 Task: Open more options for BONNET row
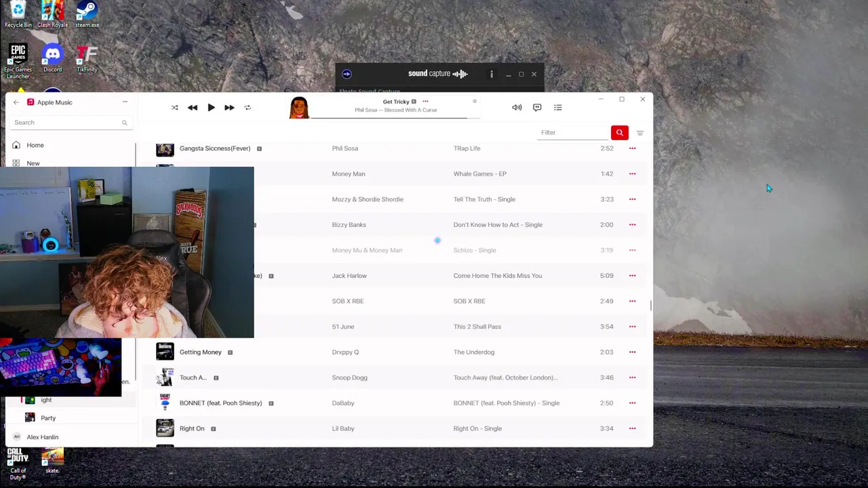632,403
